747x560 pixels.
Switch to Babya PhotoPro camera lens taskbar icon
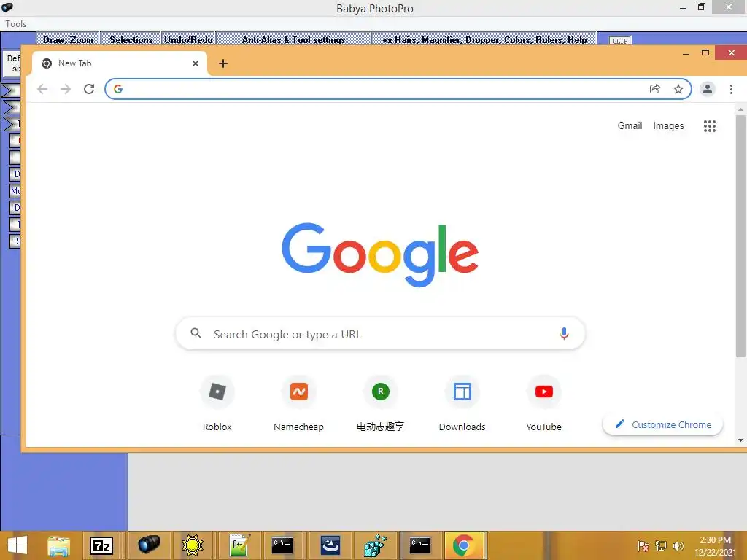click(x=149, y=545)
